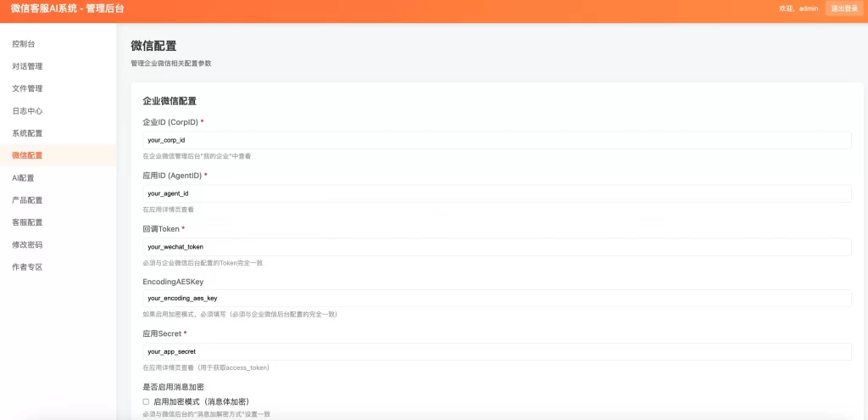
Task: Select 系统配置 in the left menu
Action: tap(27, 133)
